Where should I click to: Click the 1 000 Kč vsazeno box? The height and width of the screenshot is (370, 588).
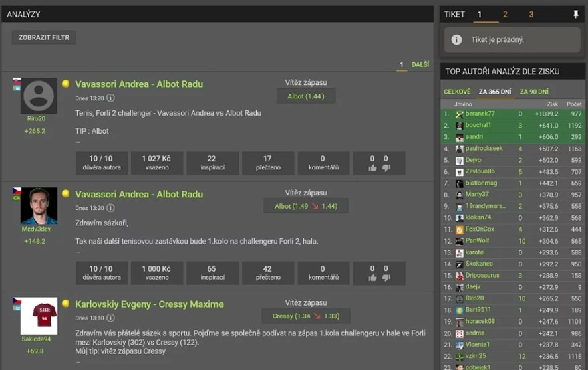tap(157, 273)
